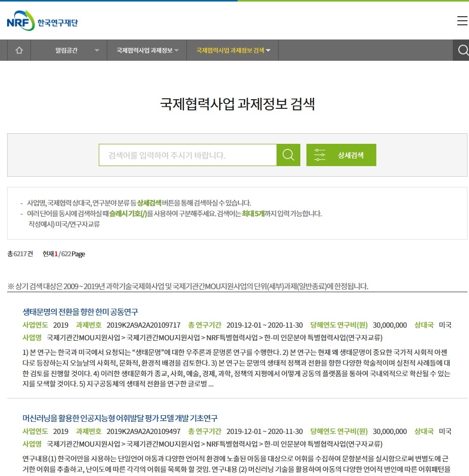Click the 현재 1/622 Page indicator
Viewport: 469px width, 476px height.
64,254
